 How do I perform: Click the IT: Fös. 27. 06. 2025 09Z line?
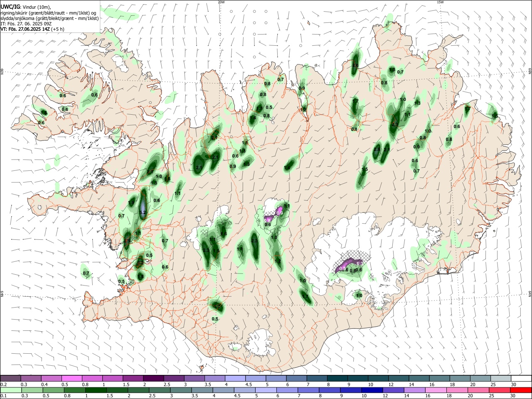26,24
